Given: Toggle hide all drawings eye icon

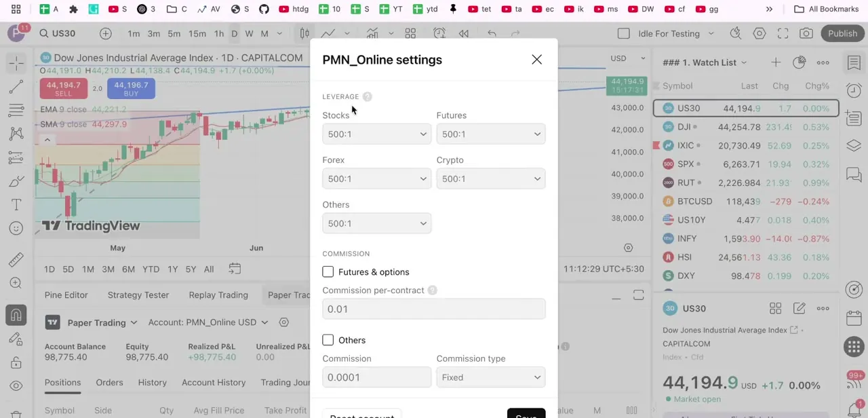Looking at the screenshot, I should coord(16,386).
